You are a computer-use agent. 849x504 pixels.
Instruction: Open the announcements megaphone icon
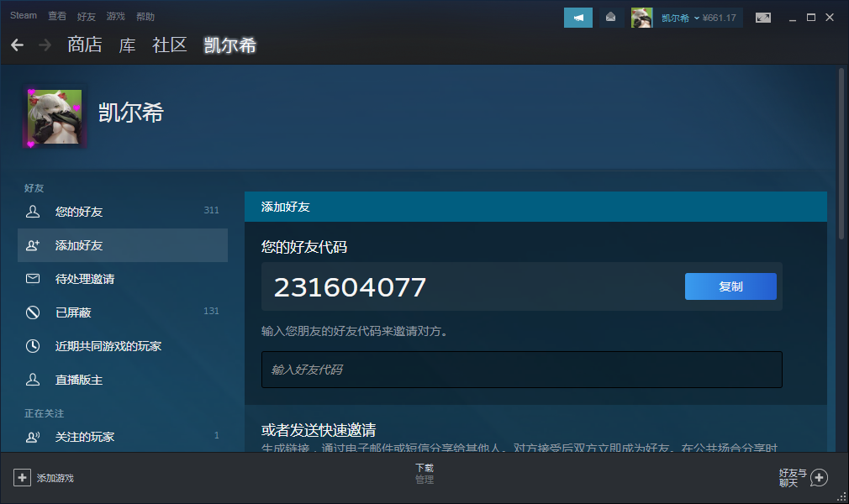pos(578,18)
